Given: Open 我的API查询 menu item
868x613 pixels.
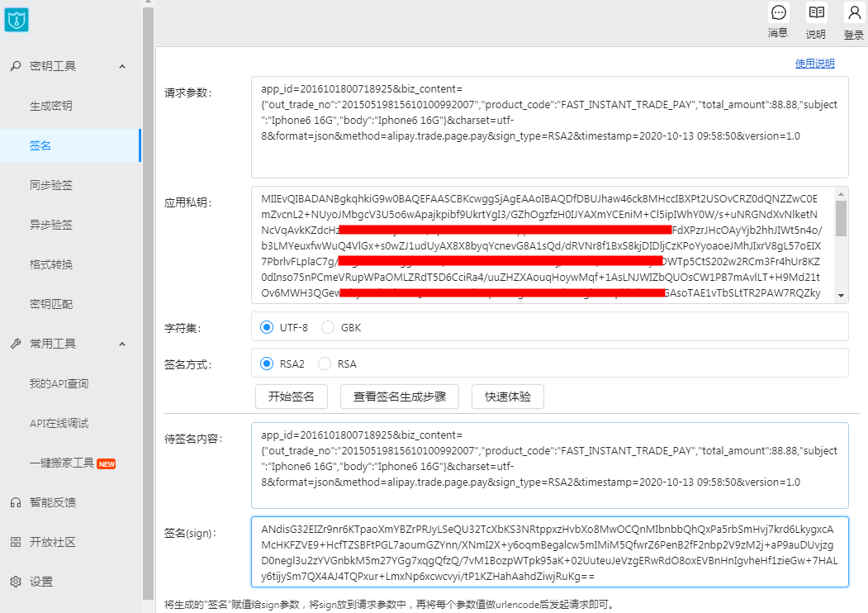Looking at the screenshot, I should coord(59,384).
